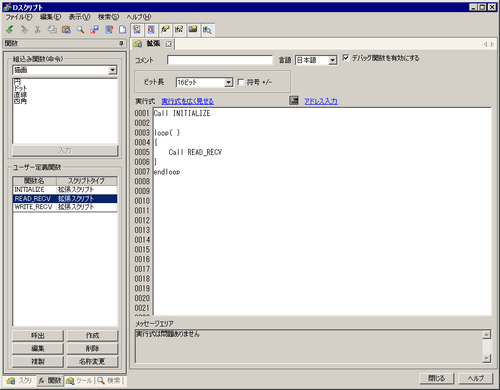The height and width of the screenshot is (390, 500).
Task: Click the pin icon on 関数 panel header
Action: pyautogui.click(x=121, y=43)
